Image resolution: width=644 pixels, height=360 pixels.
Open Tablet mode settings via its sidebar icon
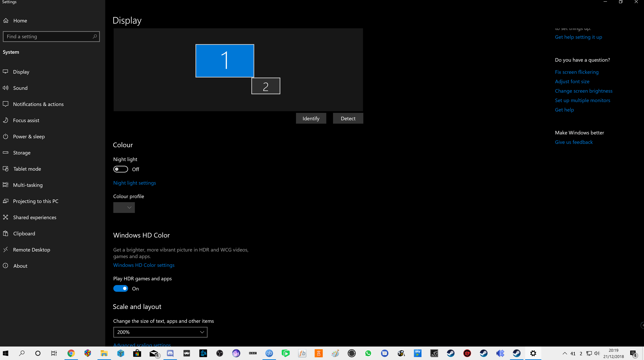[6, 169]
